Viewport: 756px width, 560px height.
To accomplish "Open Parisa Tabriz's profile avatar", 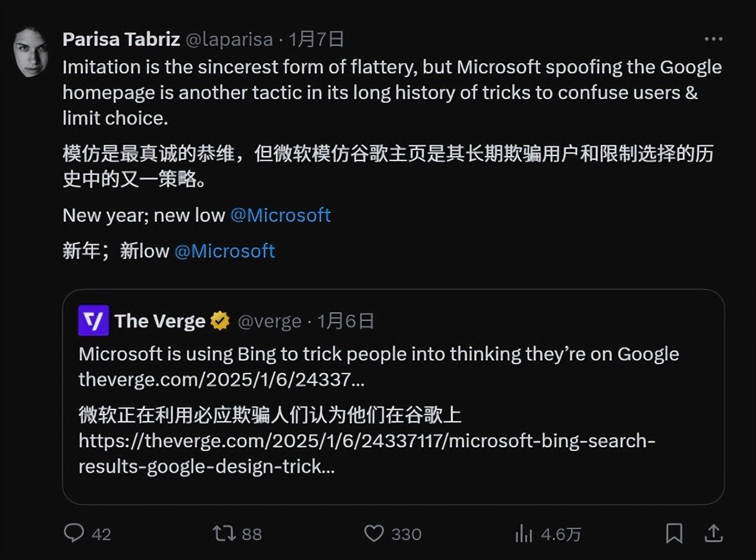I will 31,52.
